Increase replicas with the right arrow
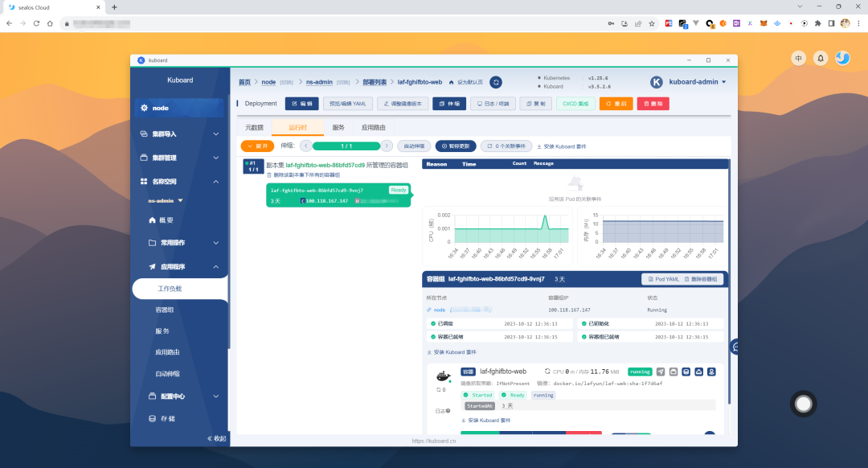Screen dimensions: 868x468 tap(387, 146)
